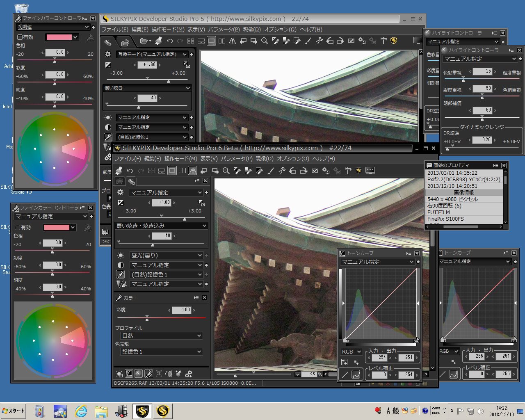Enable 有効 checkbox in lower fine color controller
Screen dimensions: 525x420
coord(17,227)
